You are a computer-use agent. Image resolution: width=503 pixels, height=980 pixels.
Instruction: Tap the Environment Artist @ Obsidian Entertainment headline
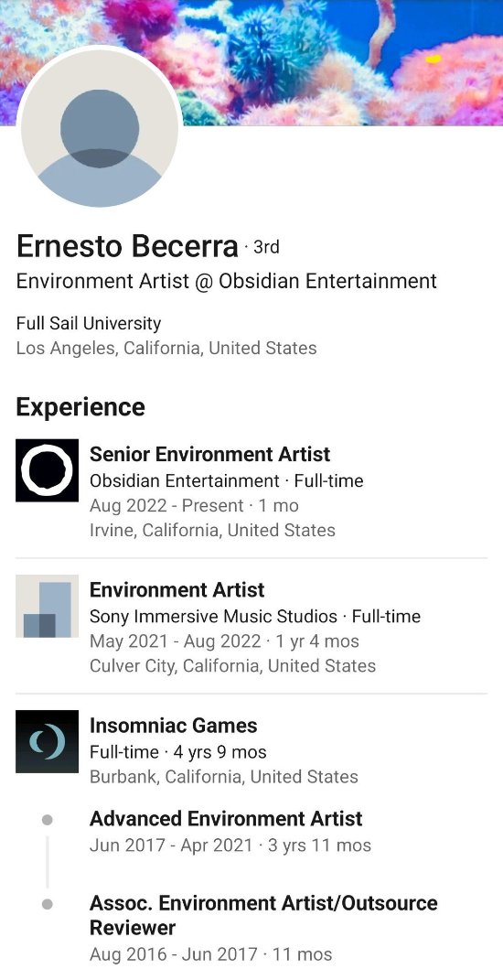pyautogui.click(x=226, y=281)
